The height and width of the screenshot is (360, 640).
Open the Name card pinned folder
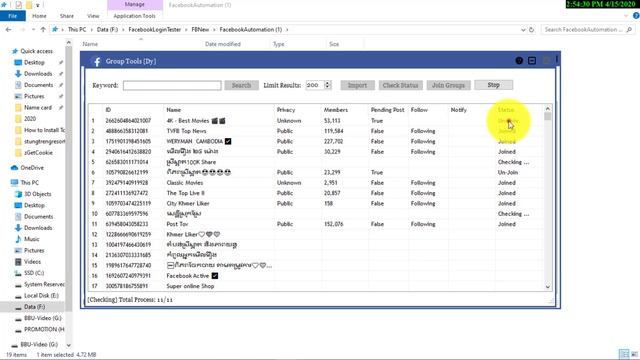[38, 107]
